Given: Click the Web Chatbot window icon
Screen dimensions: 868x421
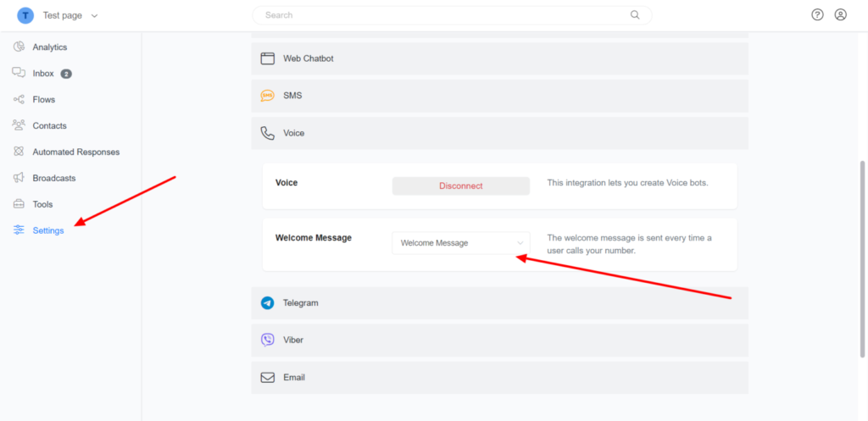Looking at the screenshot, I should (268, 58).
